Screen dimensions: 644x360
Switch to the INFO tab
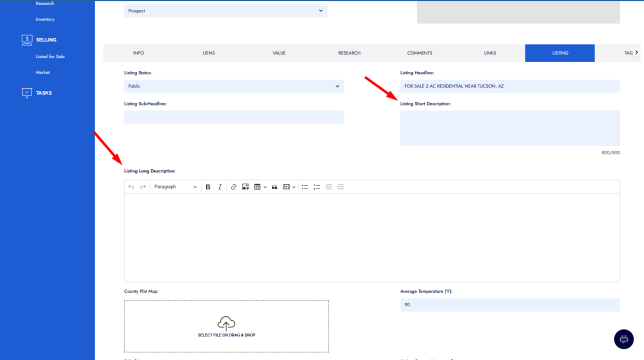pos(138,53)
